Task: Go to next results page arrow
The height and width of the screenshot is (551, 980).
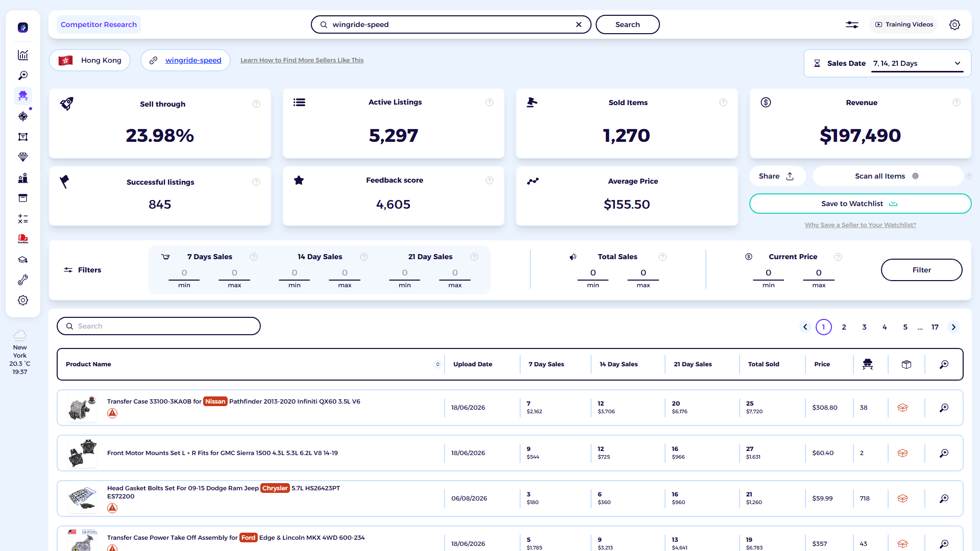Action: [x=953, y=327]
